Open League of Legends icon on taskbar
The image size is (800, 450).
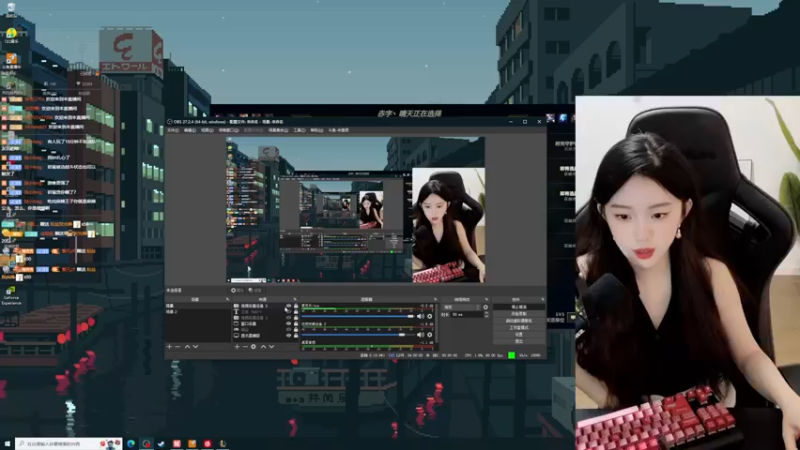click(x=222, y=444)
